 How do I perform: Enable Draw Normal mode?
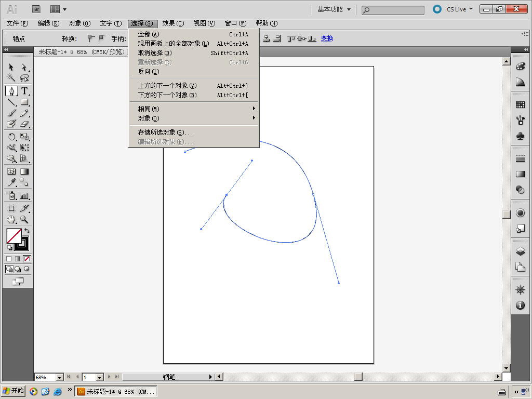point(9,269)
